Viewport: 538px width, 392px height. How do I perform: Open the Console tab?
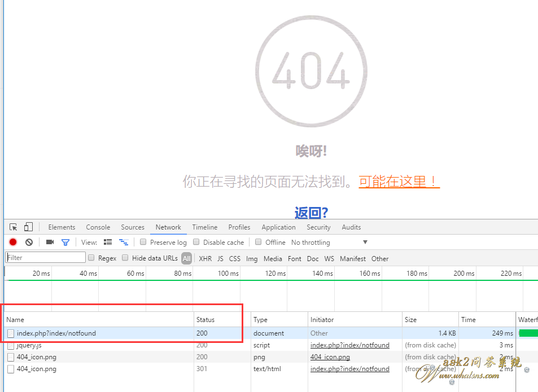coord(98,227)
